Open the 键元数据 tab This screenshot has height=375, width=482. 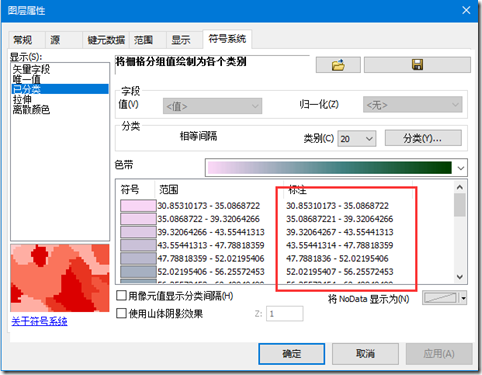(x=106, y=40)
